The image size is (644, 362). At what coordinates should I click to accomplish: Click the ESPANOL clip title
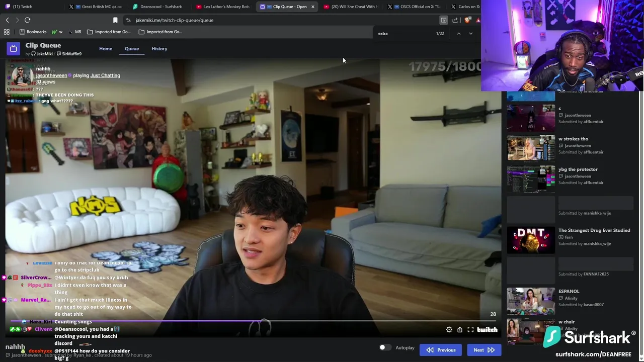click(x=569, y=291)
